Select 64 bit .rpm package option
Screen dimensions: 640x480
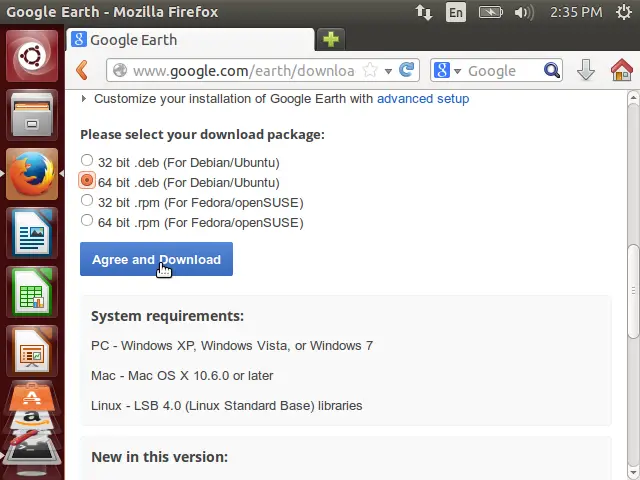coord(87,220)
